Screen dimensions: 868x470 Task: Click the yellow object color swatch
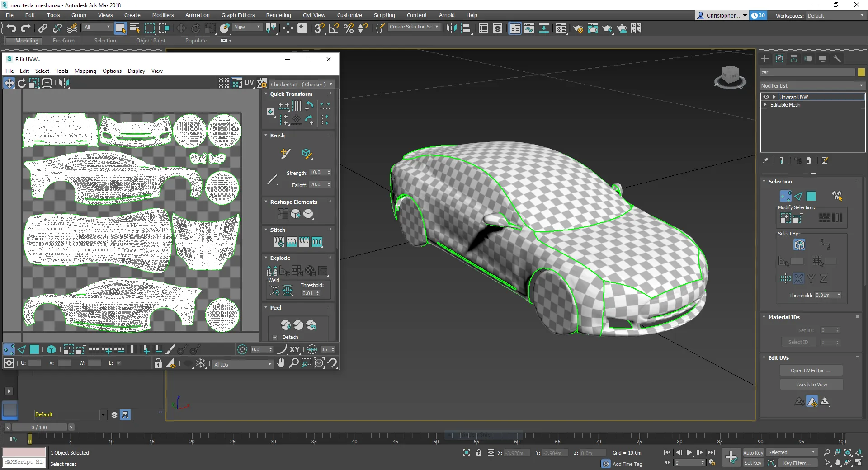[x=861, y=72]
